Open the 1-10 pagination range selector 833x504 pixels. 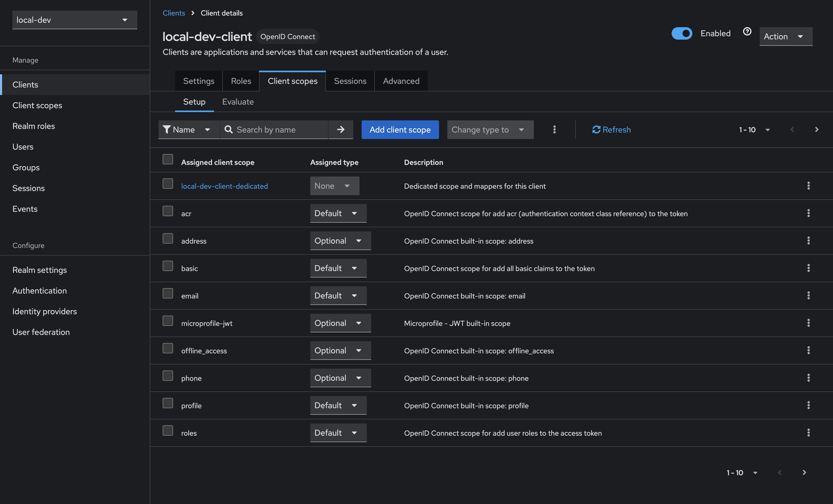(x=754, y=129)
